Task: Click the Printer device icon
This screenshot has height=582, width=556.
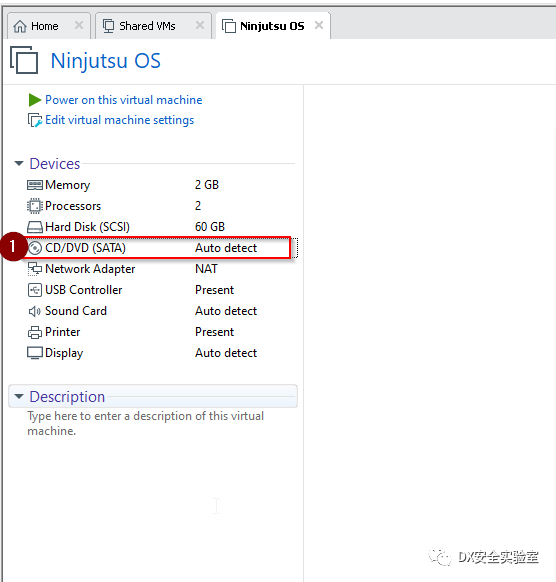Action: coord(35,332)
